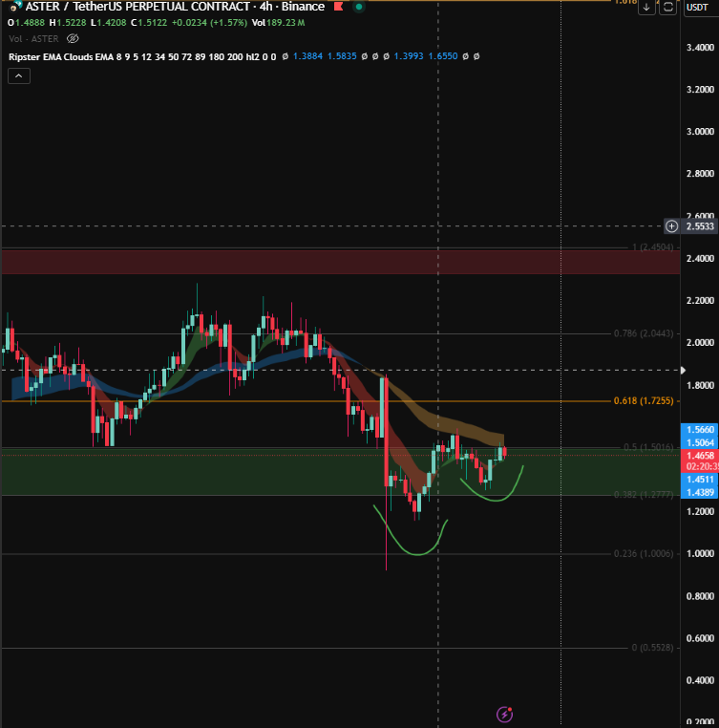Viewport: 719px width, 728px height.
Task: Click the red flag marker beside Binance
Action: (x=338, y=7)
